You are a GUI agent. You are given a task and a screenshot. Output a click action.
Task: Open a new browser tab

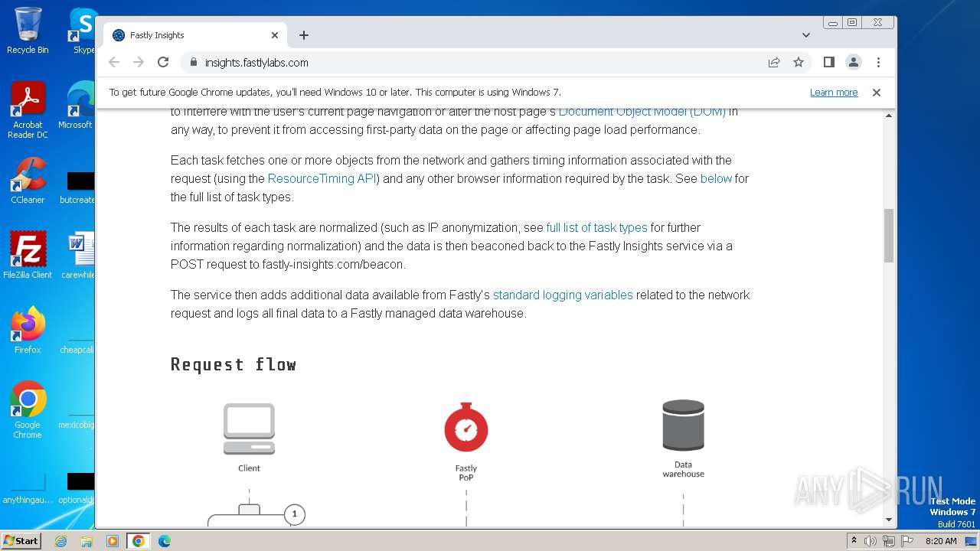tap(304, 35)
